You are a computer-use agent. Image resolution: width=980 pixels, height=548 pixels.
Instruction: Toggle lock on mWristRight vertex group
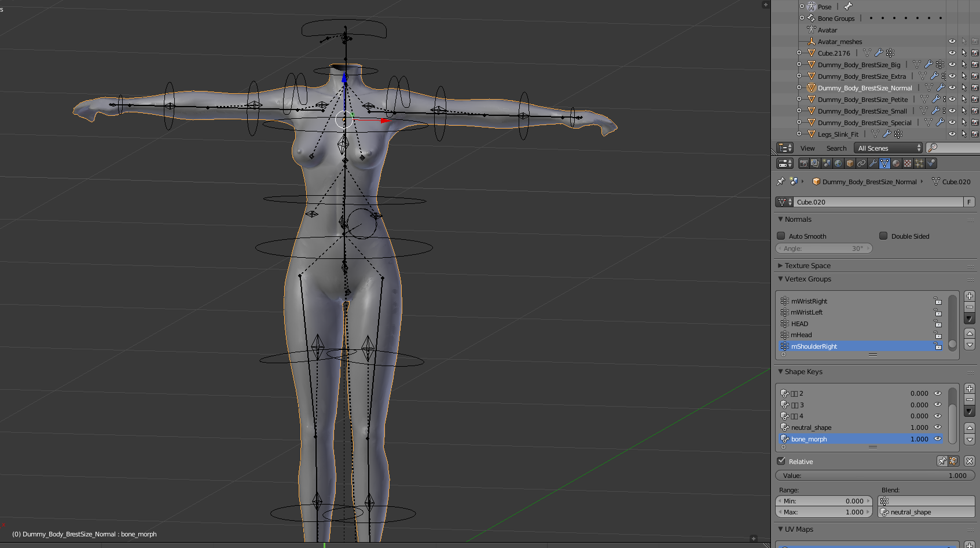[937, 301]
